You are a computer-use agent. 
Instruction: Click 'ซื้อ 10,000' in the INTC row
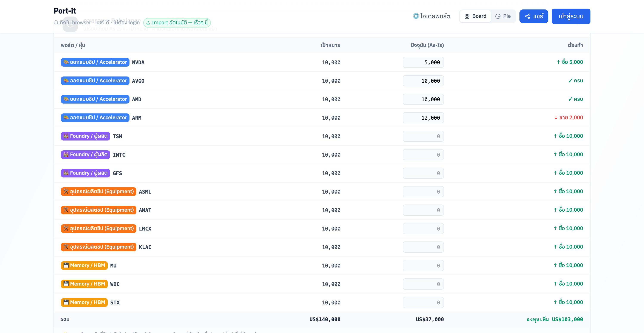pos(568,154)
